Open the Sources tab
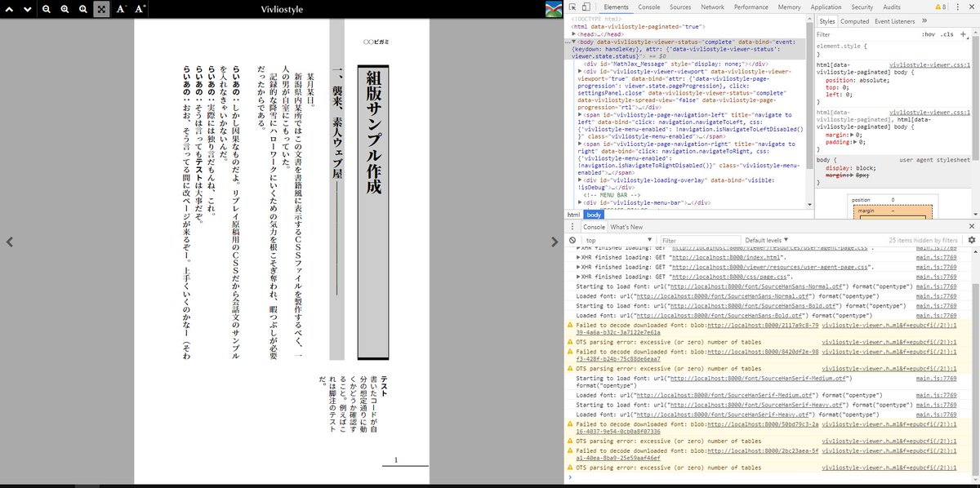 click(680, 7)
